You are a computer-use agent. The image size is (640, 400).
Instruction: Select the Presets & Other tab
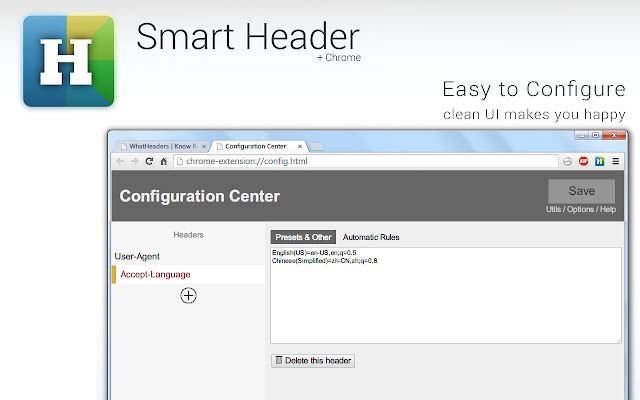pos(303,237)
